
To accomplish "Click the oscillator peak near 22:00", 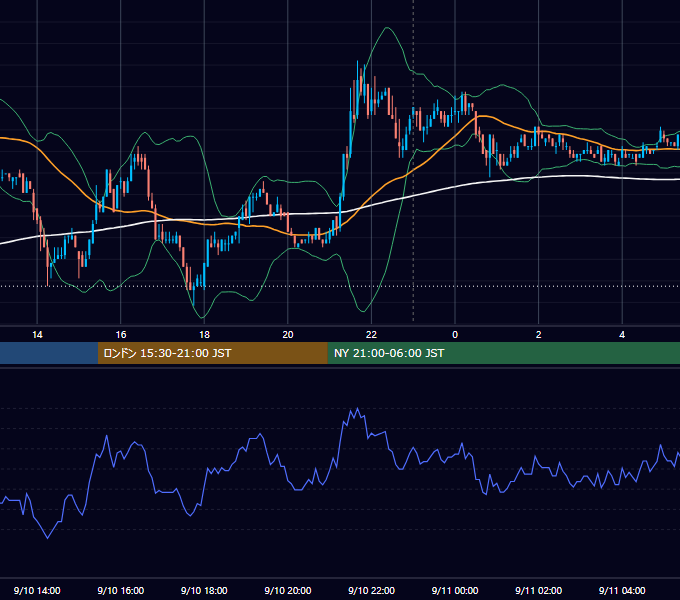I will pyautogui.click(x=357, y=408).
